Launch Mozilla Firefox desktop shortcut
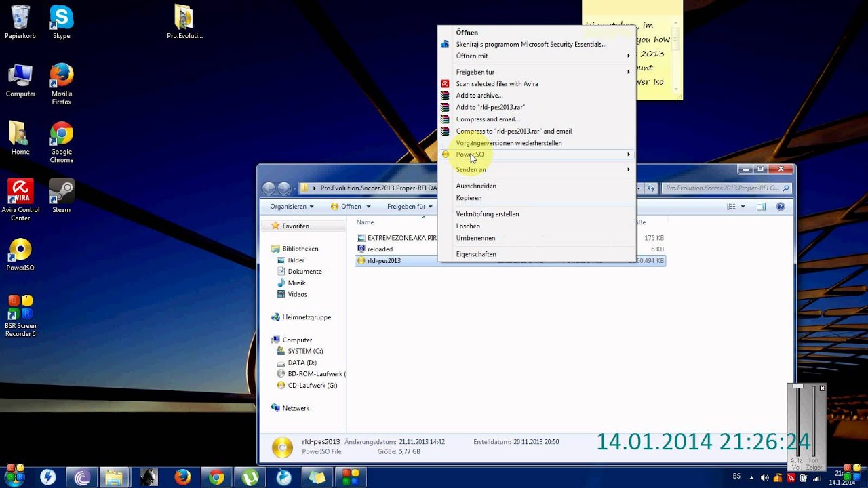This screenshot has width=868, height=488. 62,84
